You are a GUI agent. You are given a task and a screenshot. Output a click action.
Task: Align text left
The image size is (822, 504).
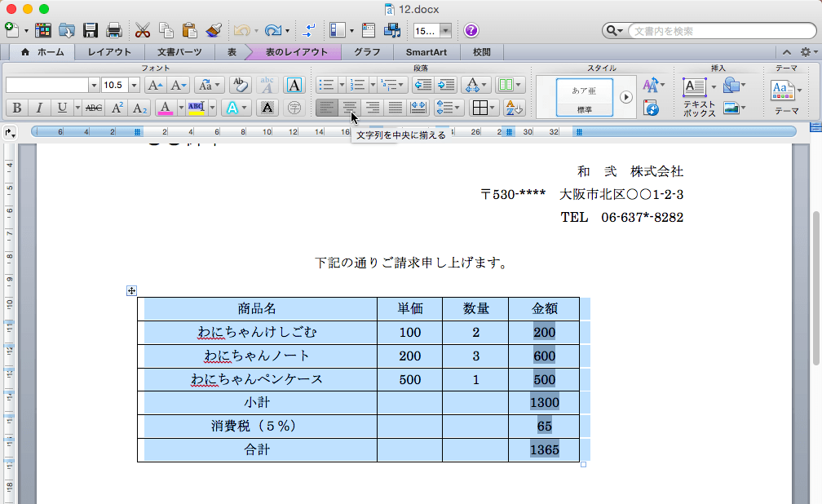click(326, 108)
